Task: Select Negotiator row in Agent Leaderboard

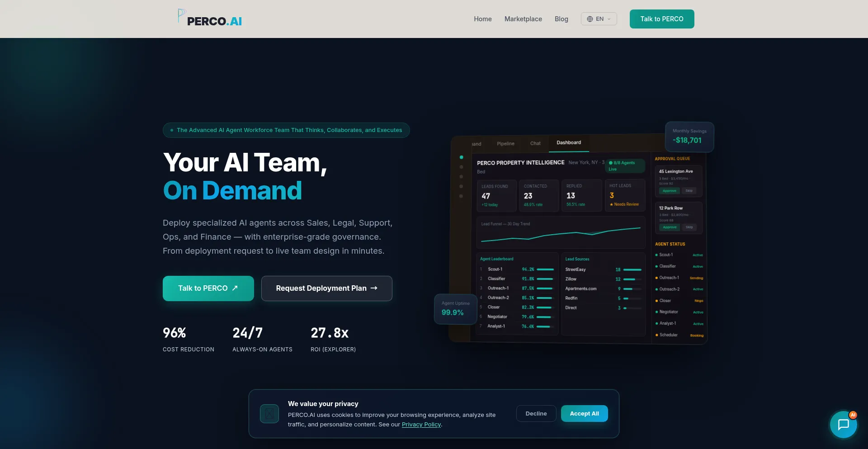Action: pos(517,317)
